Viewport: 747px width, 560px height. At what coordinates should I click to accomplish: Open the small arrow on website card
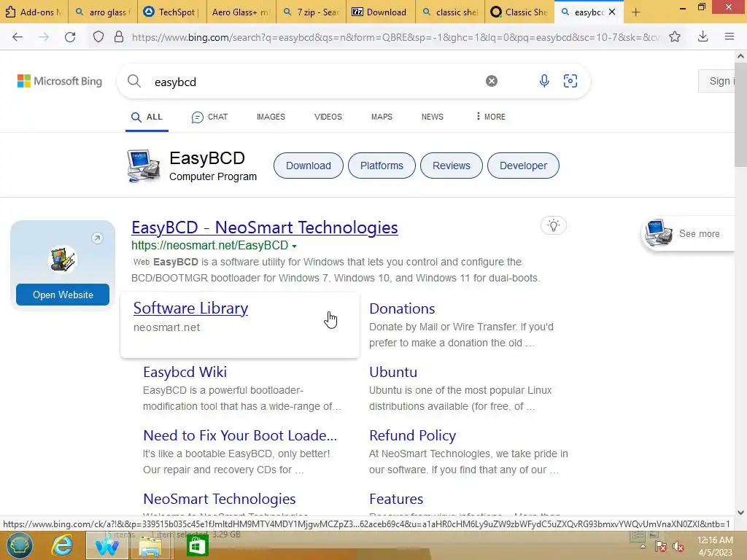pyautogui.click(x=97, y=238)
